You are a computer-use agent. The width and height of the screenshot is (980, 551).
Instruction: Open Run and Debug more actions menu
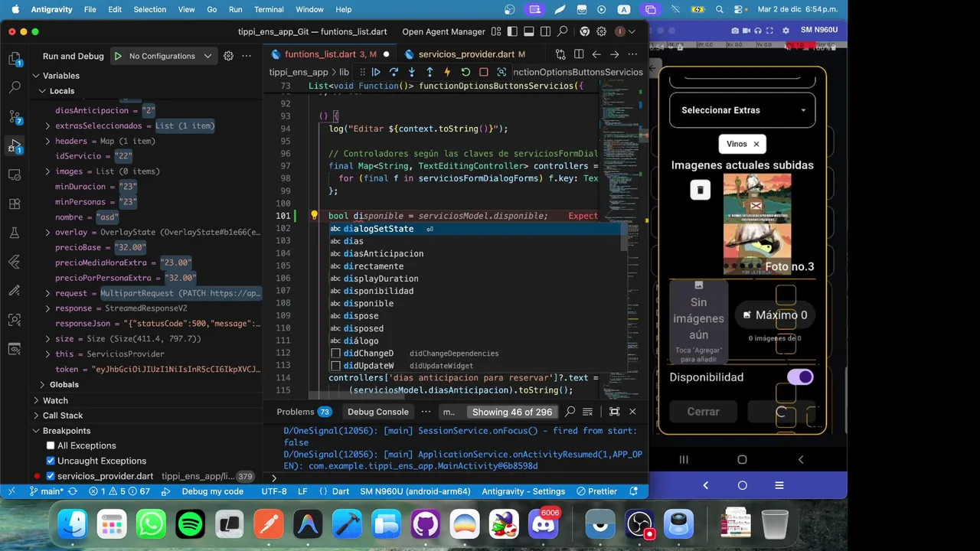247,56
